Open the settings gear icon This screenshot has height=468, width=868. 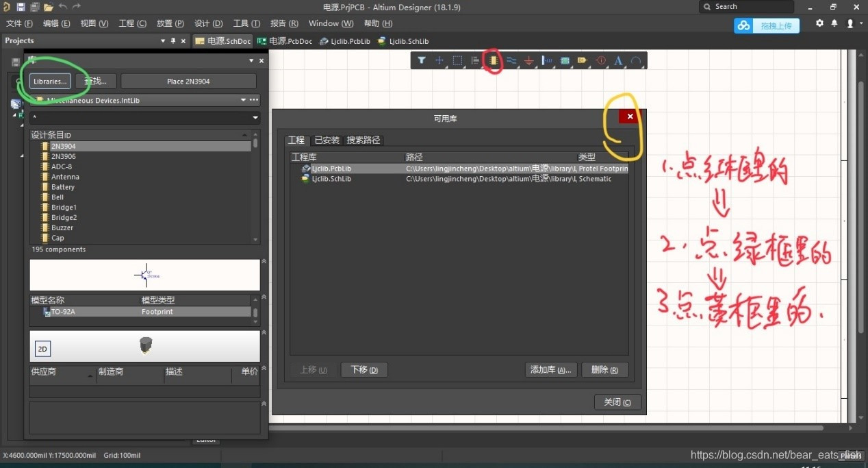(819, 23)
